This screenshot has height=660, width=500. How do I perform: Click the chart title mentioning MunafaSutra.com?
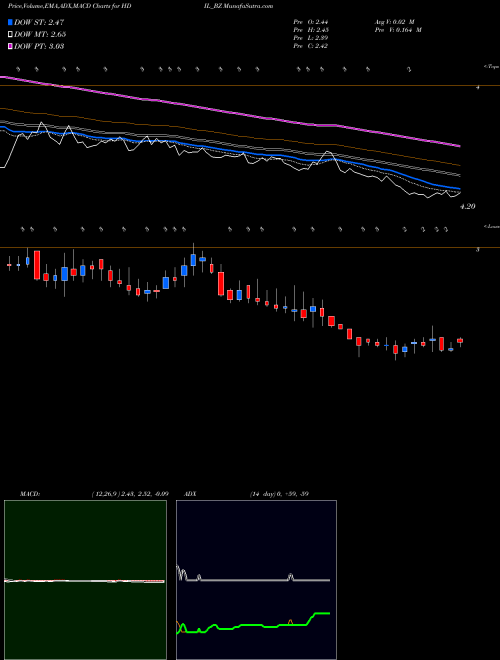point(141,6)
